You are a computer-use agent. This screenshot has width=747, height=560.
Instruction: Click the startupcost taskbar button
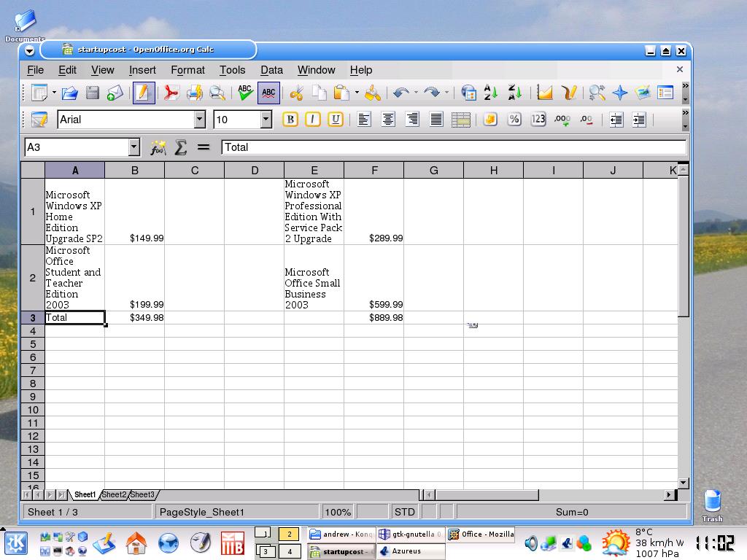point(341,552)
